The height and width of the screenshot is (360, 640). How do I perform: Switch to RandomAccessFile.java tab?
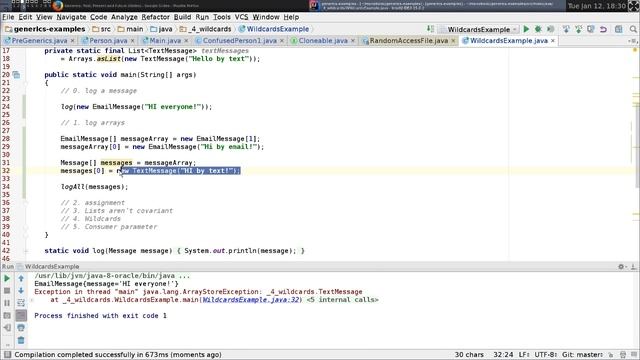[409, 41]
